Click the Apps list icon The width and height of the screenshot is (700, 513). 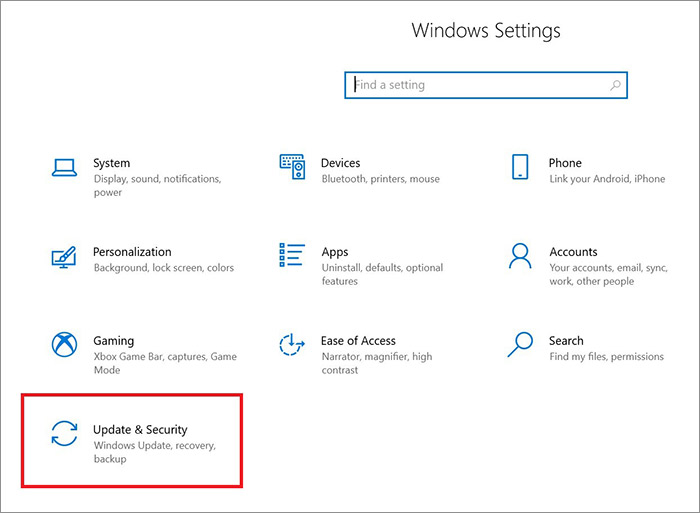pos(292,255)
